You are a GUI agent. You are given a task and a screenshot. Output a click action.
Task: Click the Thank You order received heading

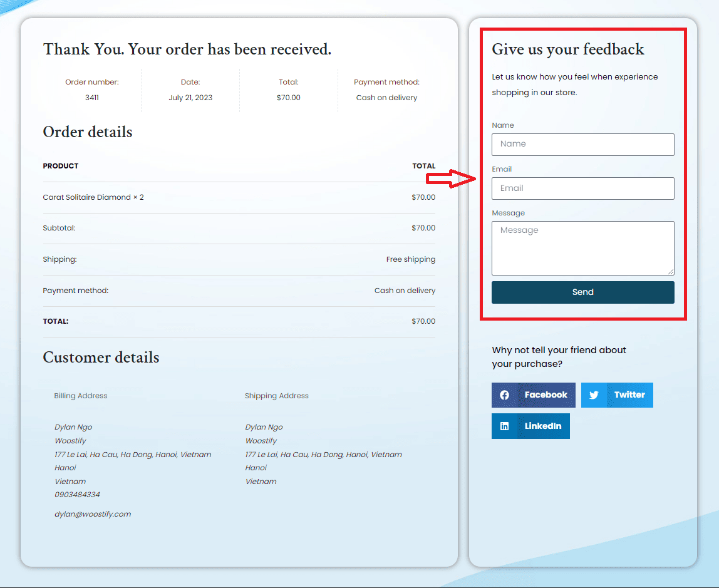(187, 49)
